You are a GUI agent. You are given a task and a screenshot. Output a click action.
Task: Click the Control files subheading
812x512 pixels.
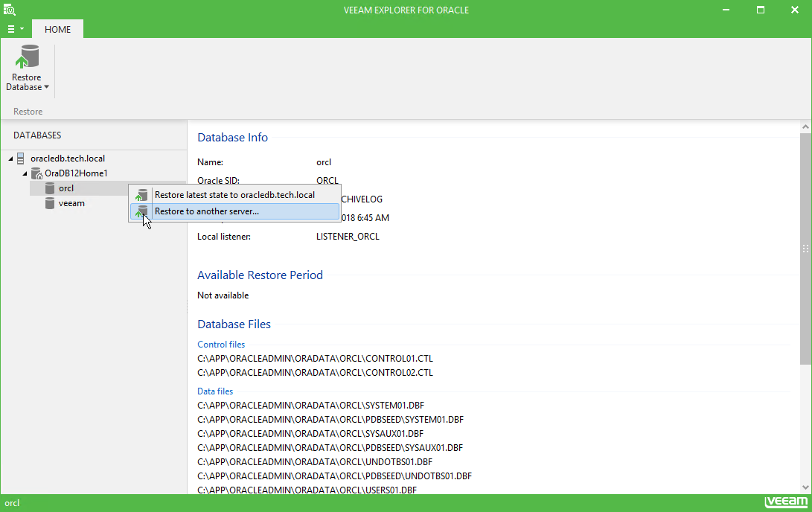pyautogui.click(x=221, y=345)
